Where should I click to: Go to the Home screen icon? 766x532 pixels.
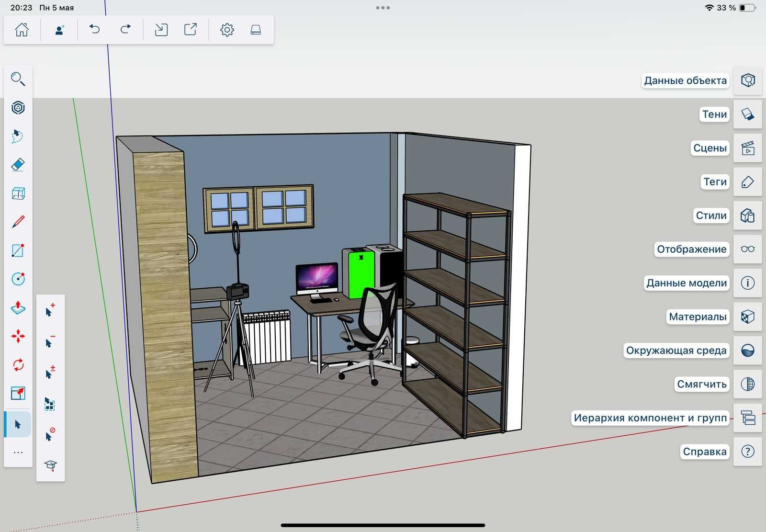coord(22,30)
